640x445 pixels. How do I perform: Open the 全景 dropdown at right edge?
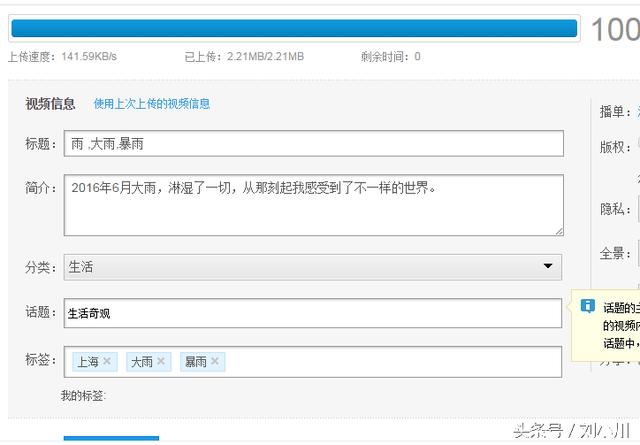click(x=637, y=253)
